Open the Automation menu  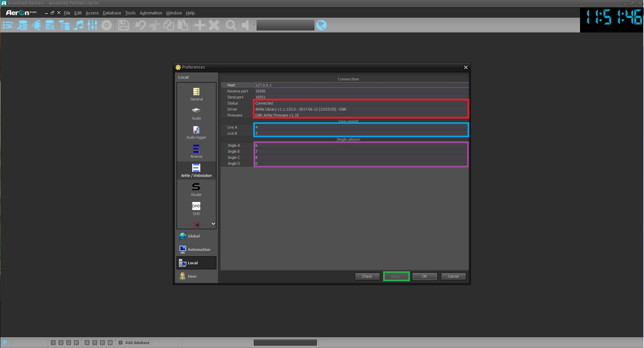(x=151, y=13)
